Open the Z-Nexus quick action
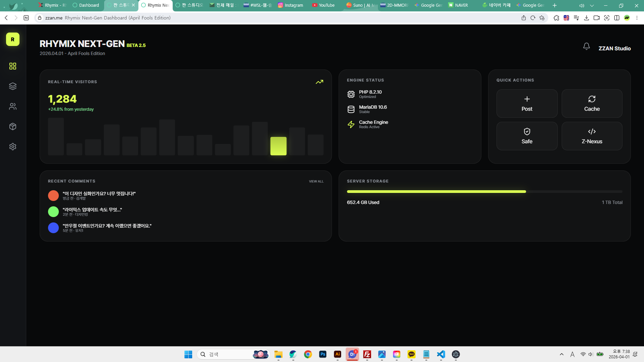Screen dimensions: 644x362 (x=592, y=136)
